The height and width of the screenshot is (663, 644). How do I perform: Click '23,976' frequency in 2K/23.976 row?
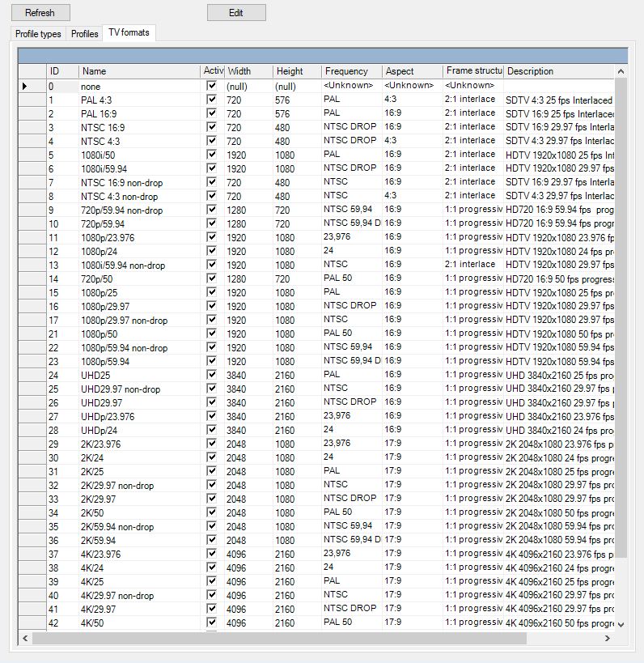pos(352,444)
